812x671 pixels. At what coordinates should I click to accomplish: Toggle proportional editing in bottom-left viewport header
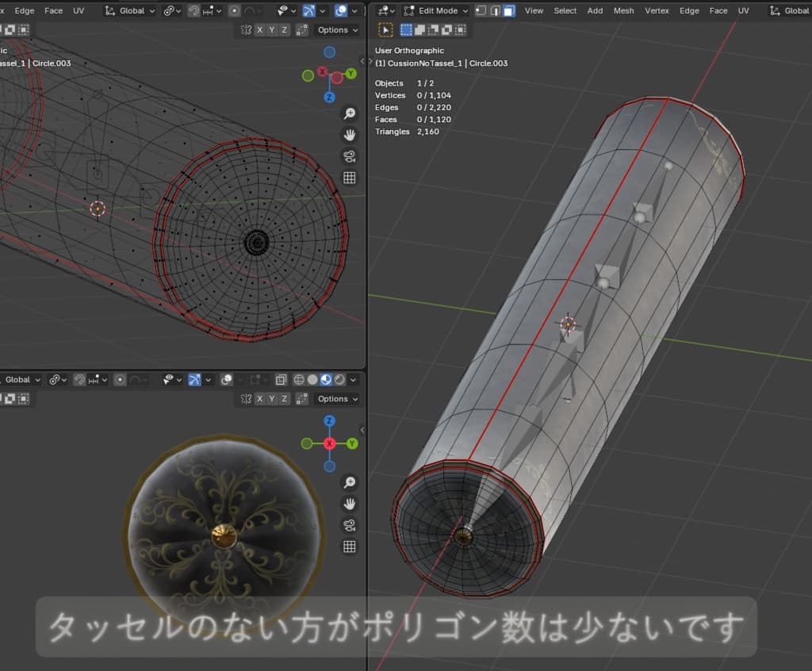[120, 380]
